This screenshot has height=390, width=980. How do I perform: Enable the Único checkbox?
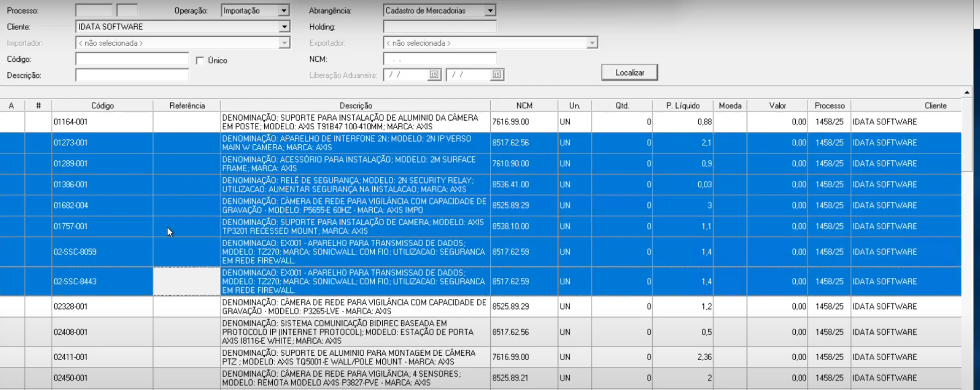pos(200,61)
